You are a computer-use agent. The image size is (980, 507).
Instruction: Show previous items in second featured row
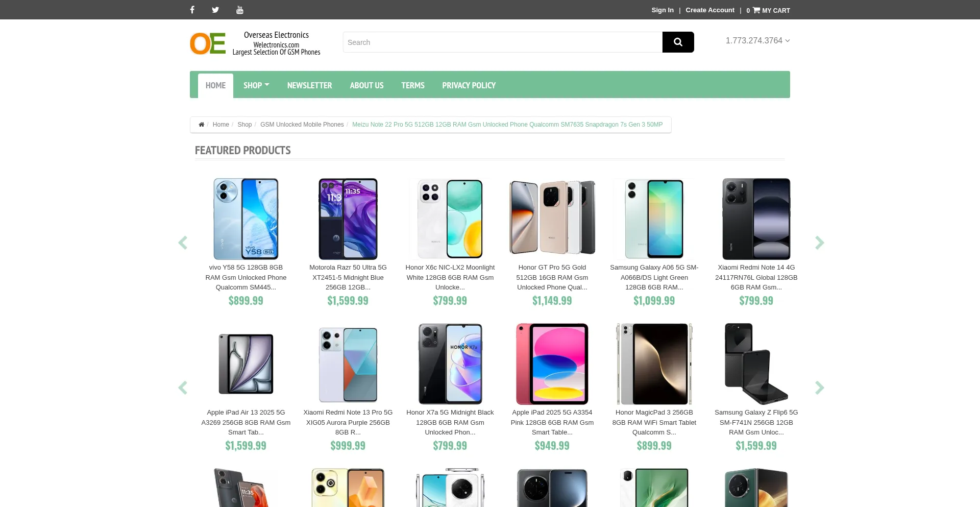click(183, 388)
